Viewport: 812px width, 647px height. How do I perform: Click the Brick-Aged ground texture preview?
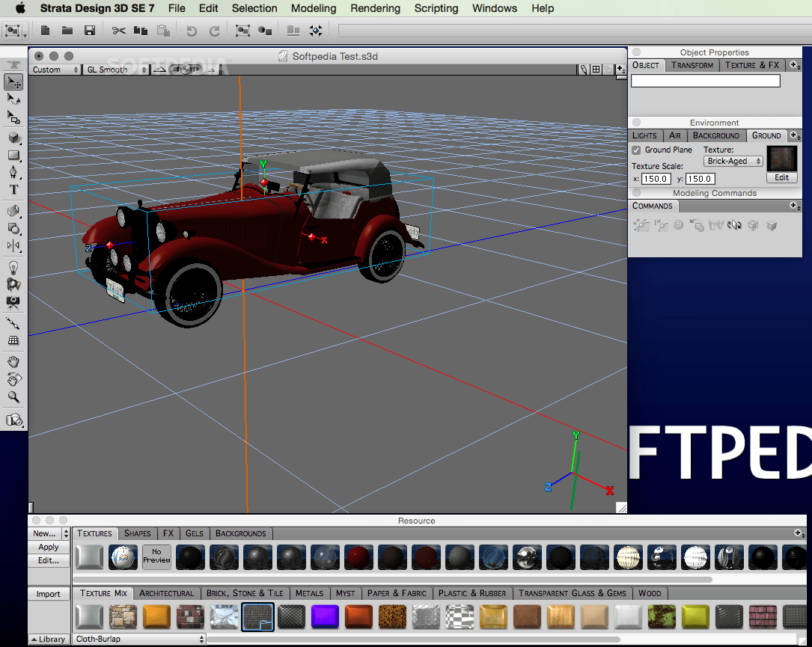point(781,159)
